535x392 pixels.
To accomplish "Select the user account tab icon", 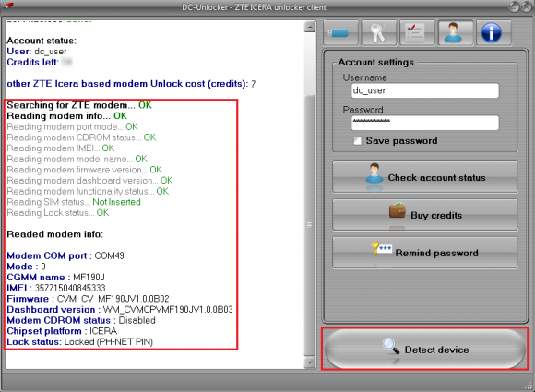I will coord(455,33).
